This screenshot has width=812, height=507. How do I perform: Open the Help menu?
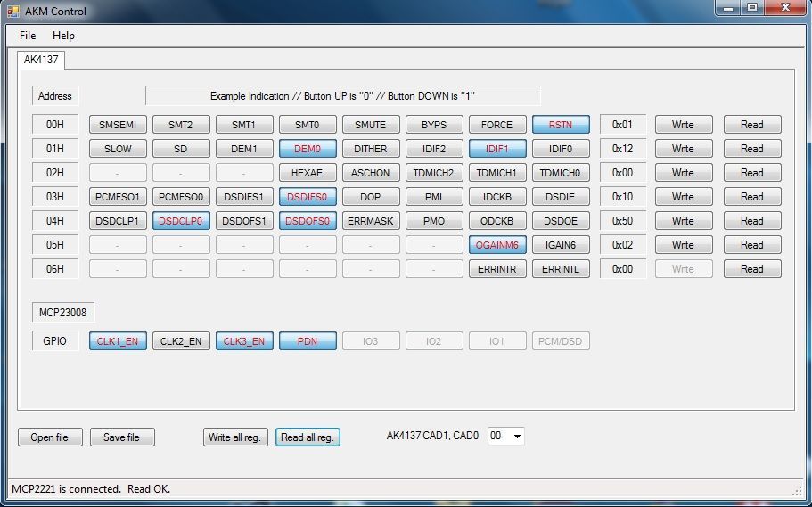[63, 36]
